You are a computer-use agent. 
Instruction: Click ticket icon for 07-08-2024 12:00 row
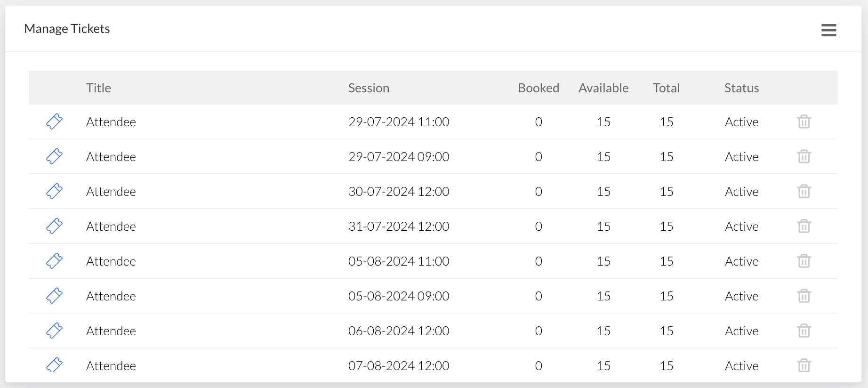(x=54, y=365)
